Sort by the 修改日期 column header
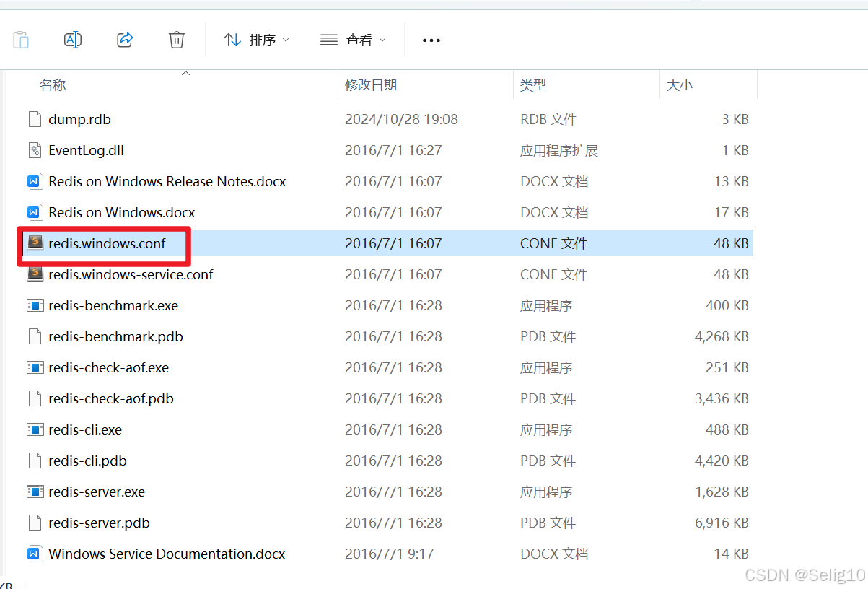The height and width of the screenshot is (589, 868). pyautogui.click(x=371, y=85)
